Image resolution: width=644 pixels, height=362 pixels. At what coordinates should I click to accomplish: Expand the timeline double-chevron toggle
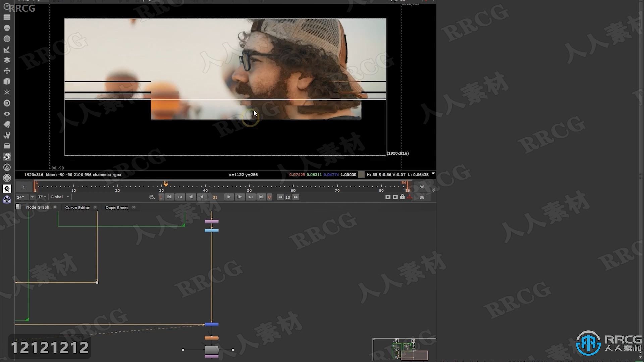433,190
